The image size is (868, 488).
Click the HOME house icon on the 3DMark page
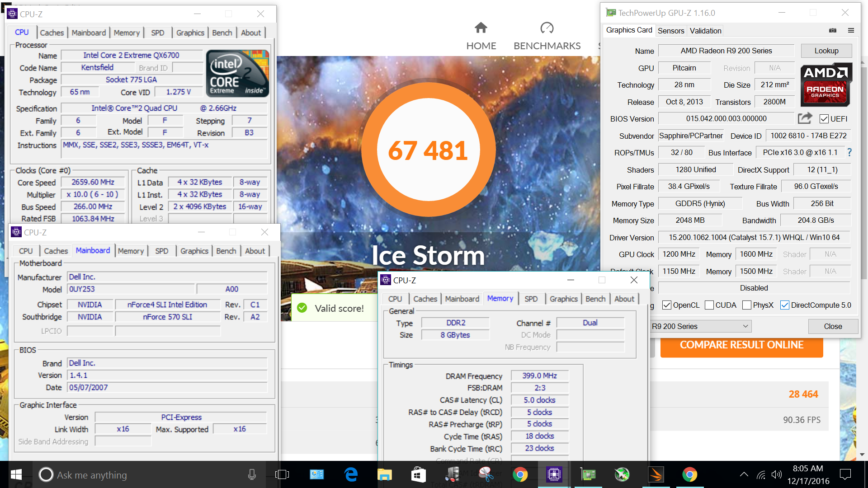[x=481, y=28]
